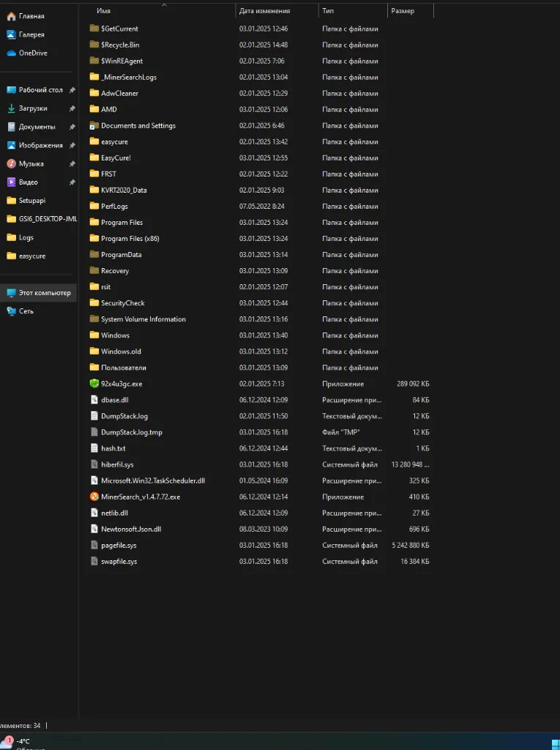560x750 pixels.
Task: Click the Newtonsoft.Json.dll file icon
Action: pos(94,529)
